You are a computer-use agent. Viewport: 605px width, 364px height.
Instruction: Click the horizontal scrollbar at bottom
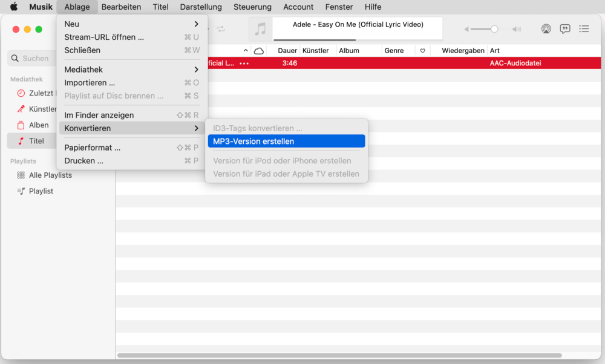(339, 355)
